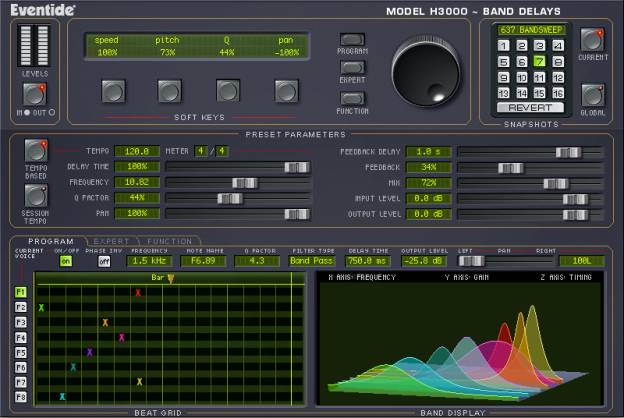The image size is (624, 418).
Task: Switch to the FUNCTION tab
Action: [170, 241]
